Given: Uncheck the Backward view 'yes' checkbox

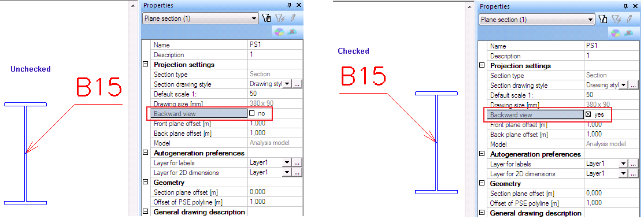Looking at the screenshot, I should [588, 114].
